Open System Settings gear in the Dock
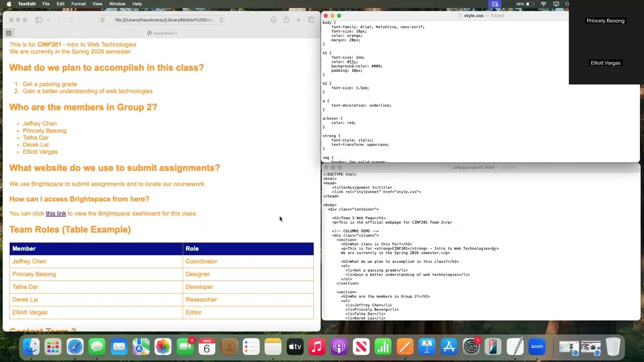 (471, 346)
